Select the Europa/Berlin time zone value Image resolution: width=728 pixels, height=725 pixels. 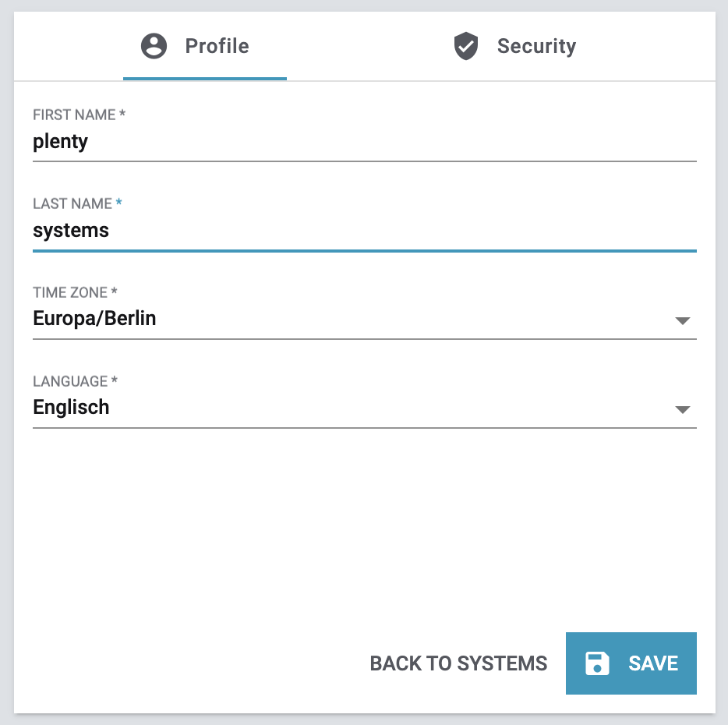pyautogui.click(x=94, y=319)
